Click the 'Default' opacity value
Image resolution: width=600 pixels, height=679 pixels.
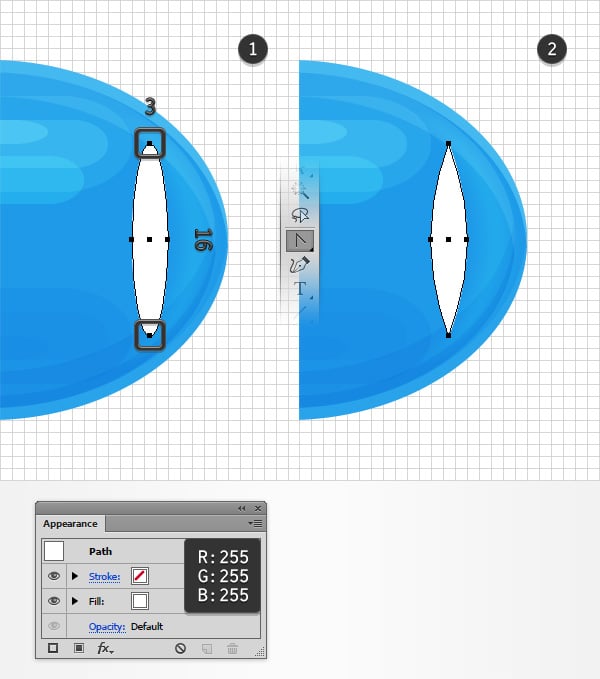[x=147, y=626]
